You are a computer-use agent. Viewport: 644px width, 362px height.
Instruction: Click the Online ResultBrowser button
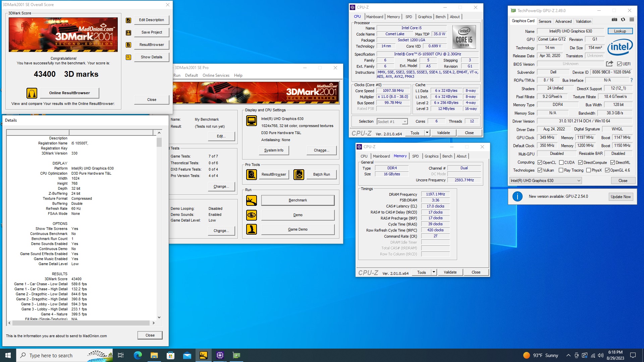[69, 93]
